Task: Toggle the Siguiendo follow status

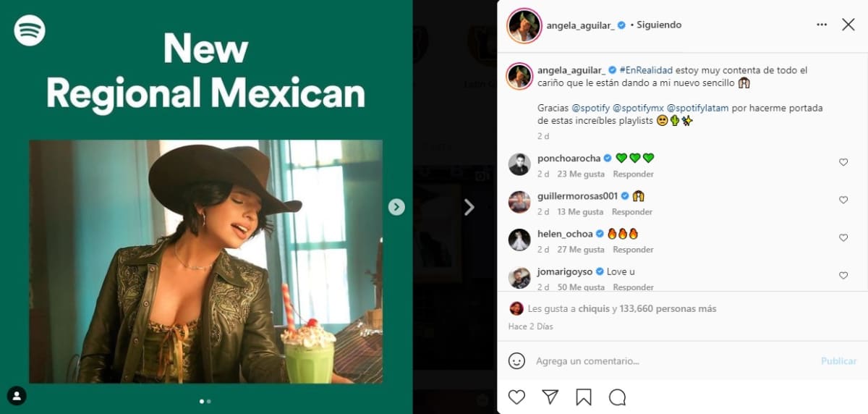Action: tap(658, 25)
